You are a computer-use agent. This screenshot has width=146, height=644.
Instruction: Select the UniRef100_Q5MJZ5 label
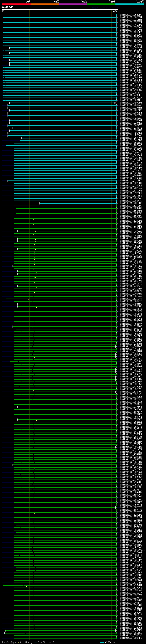point(131,75)
